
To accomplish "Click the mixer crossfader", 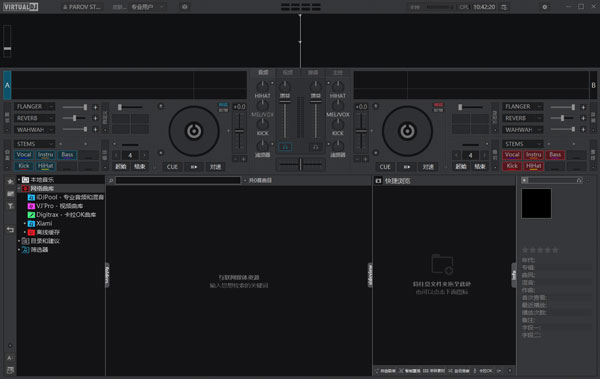I will click(300, 164).
